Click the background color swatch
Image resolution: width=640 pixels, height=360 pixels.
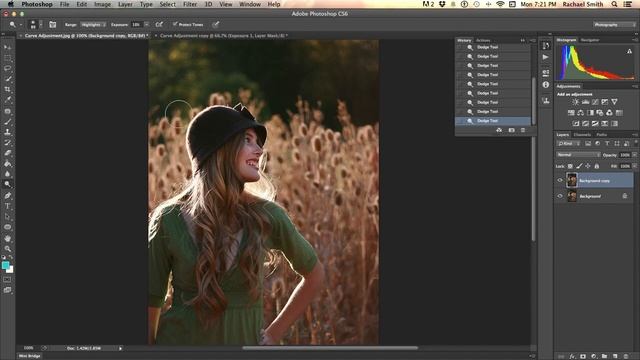point(11,270)
